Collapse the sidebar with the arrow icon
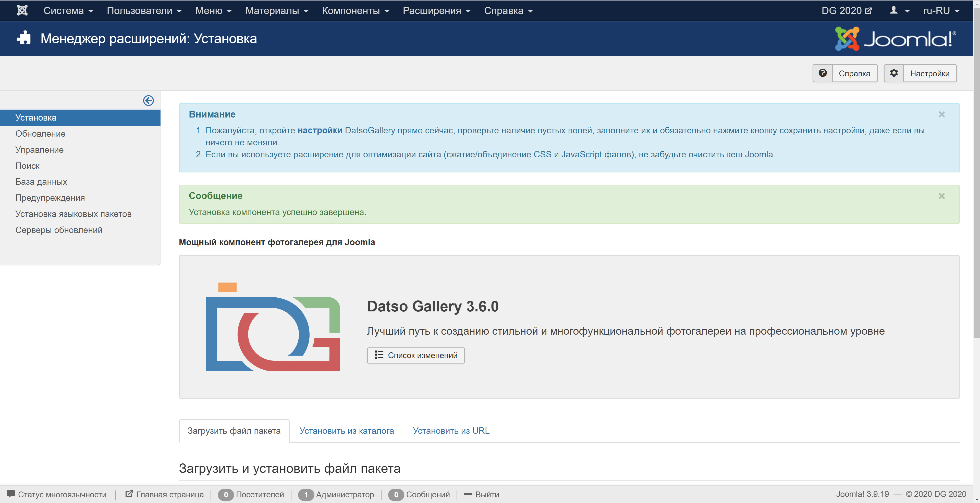This screenshot has width=980, height=503. coord(148,101)
